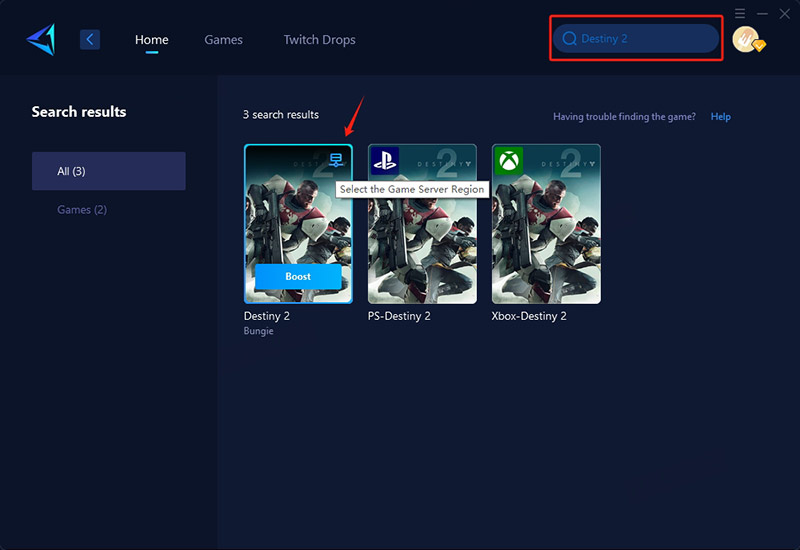Screen dimensions: 800x550
Task: Open the user profile avatar
Action: pos(745,39)
